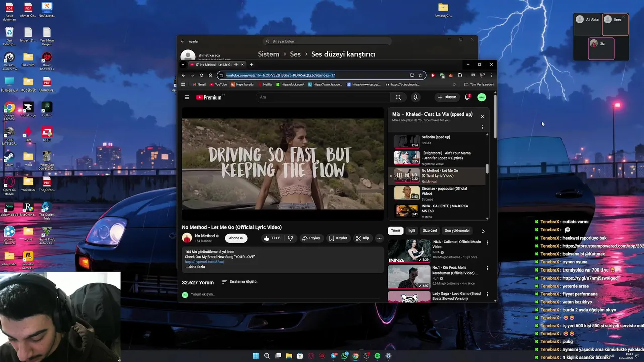The height and width of the screenshot is (362, 644).
Task: Open the hyperurl.co link in description
Action: (204, 262)
